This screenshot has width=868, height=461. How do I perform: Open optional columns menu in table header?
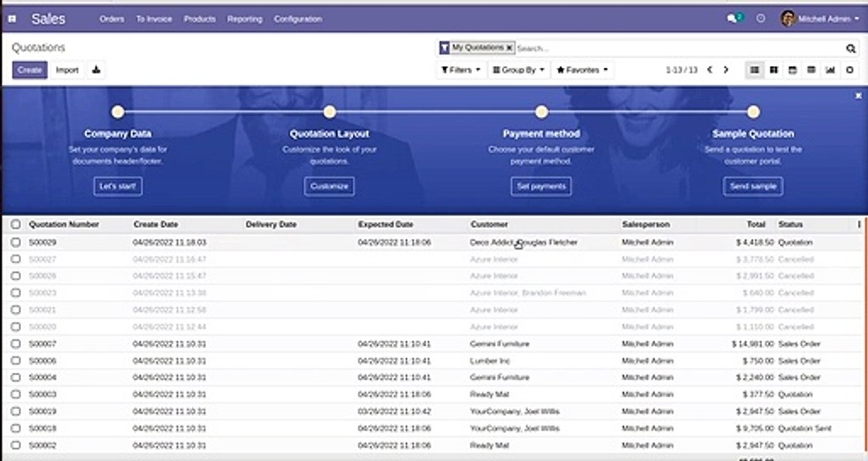click(859, 224)
